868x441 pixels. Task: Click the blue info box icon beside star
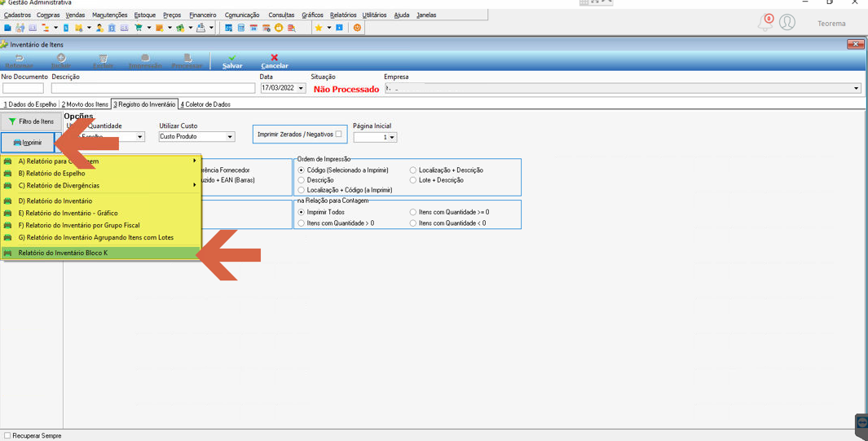point(339,27)
